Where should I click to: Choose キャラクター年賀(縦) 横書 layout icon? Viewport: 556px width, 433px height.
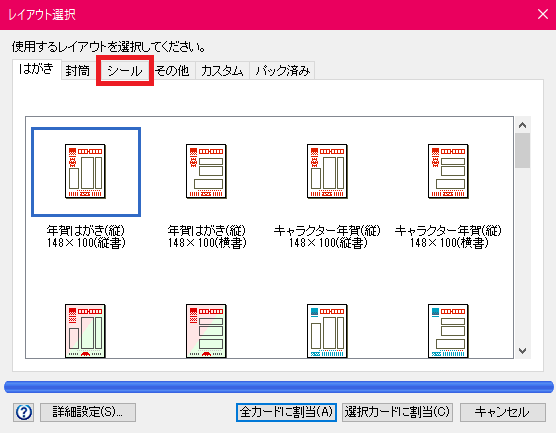pos(448,172)
